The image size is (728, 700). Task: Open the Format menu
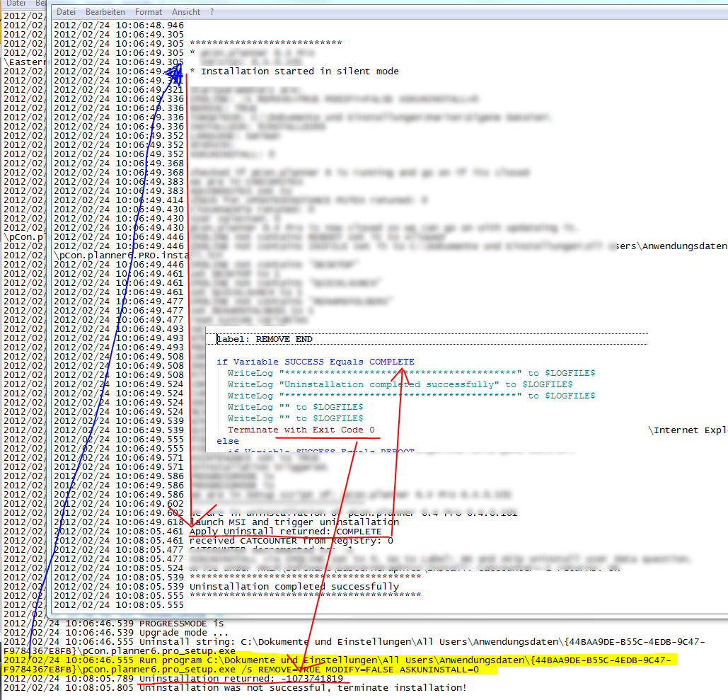149,11
